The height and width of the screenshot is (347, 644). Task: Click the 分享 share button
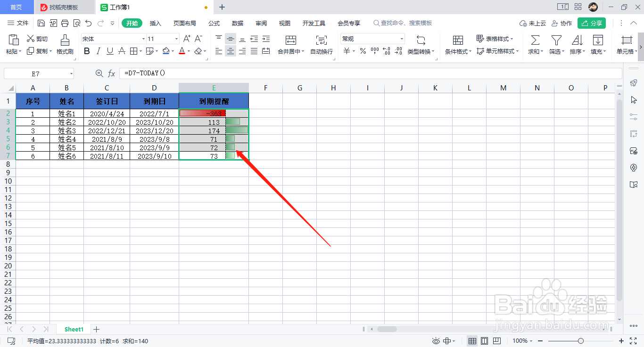592,23
